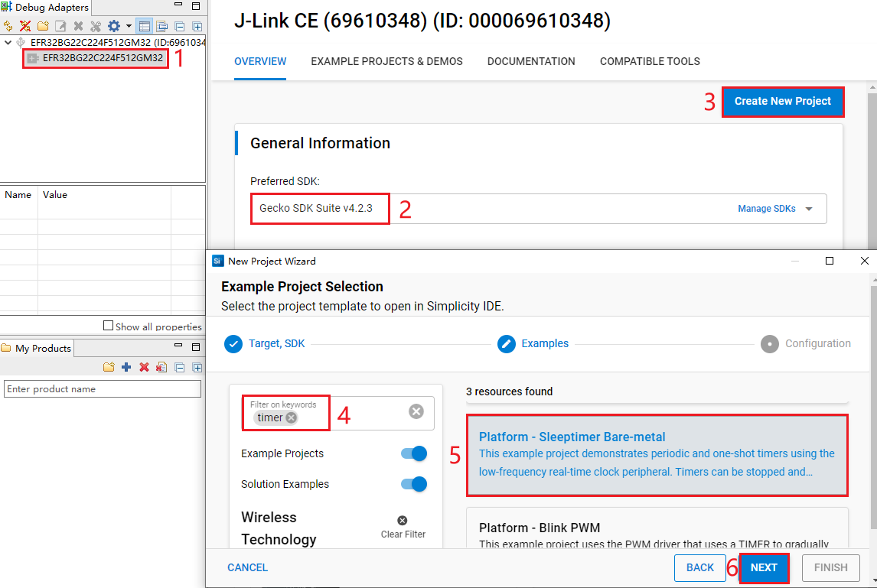Click the Create New Project button

tap(782, 101)
